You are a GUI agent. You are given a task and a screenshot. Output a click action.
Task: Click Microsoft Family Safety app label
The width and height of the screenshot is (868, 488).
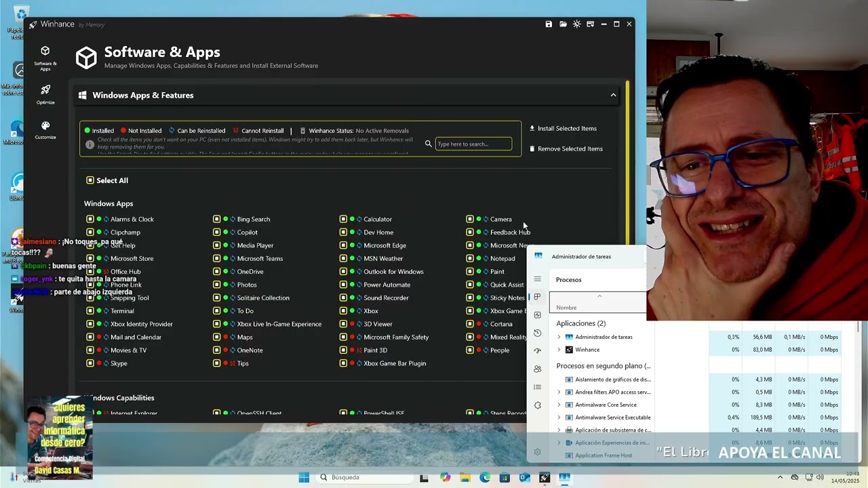click(x=396, y=337)
